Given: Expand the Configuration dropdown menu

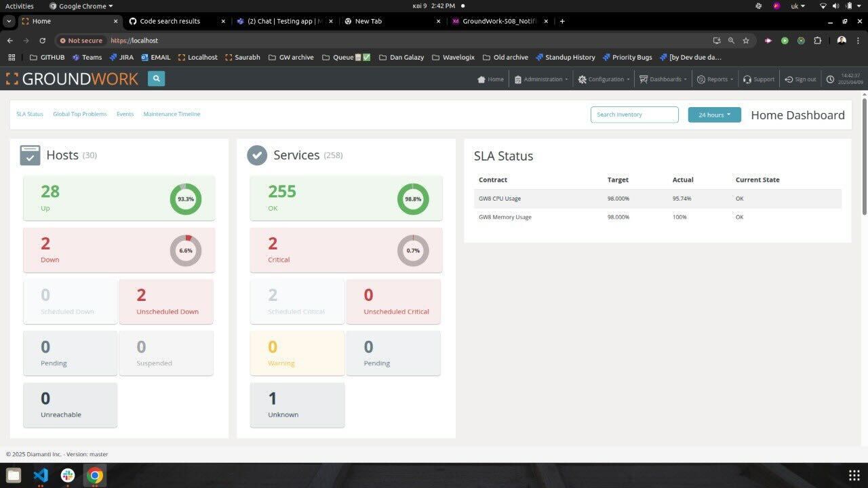Looking at the screenshot, I should pyautogui.click(x=604, y=79).
